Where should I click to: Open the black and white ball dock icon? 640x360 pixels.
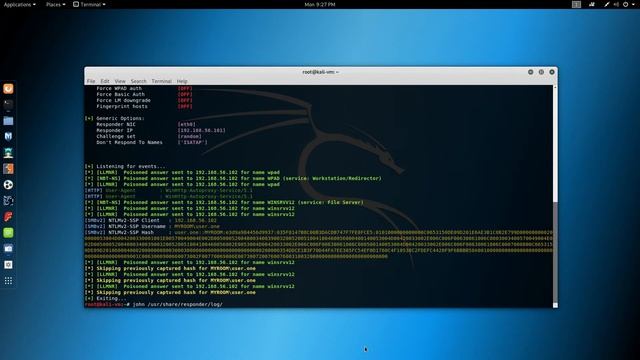(8, 184)
